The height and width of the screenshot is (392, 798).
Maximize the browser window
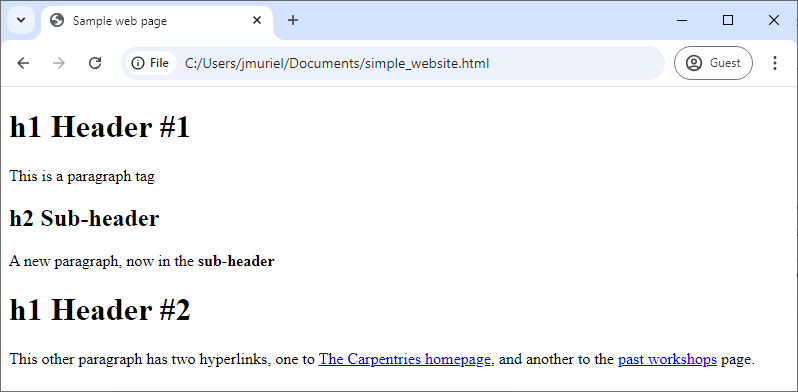(728, 20)
